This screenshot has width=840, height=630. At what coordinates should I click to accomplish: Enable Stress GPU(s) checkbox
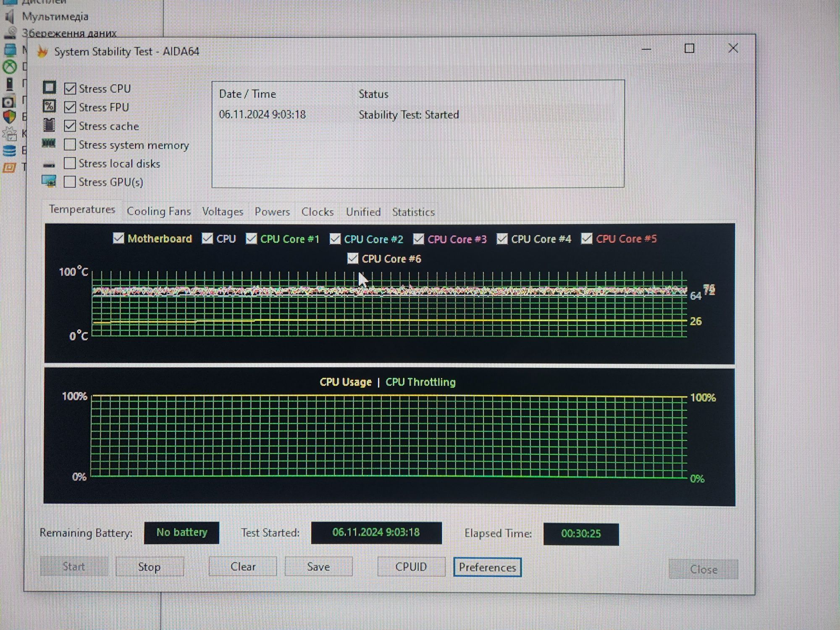point(70,181)
